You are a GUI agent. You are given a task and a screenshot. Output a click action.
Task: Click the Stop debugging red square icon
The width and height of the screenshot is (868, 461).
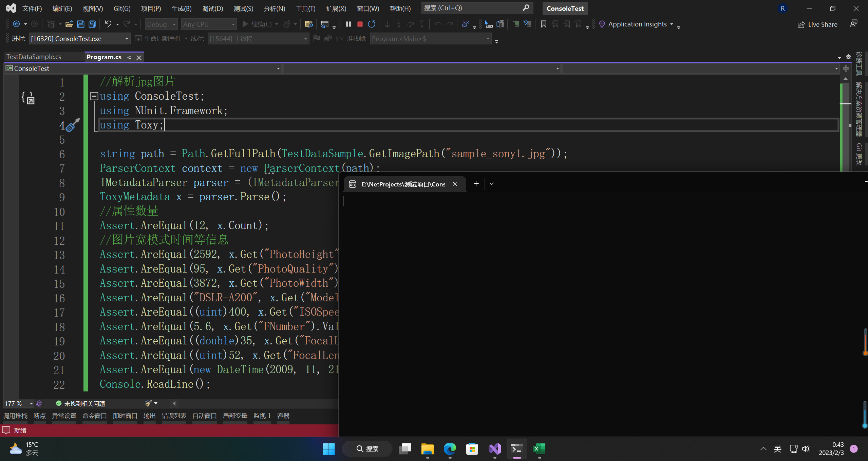[360, 24]
